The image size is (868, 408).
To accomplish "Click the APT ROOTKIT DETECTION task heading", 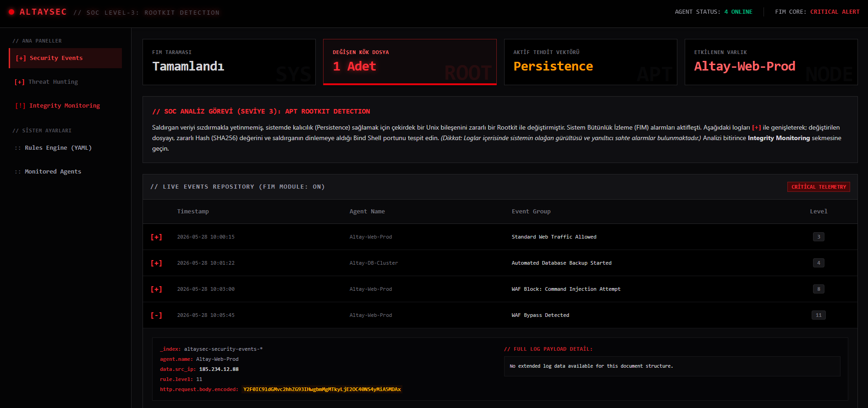I will click(x=261, y=111).
